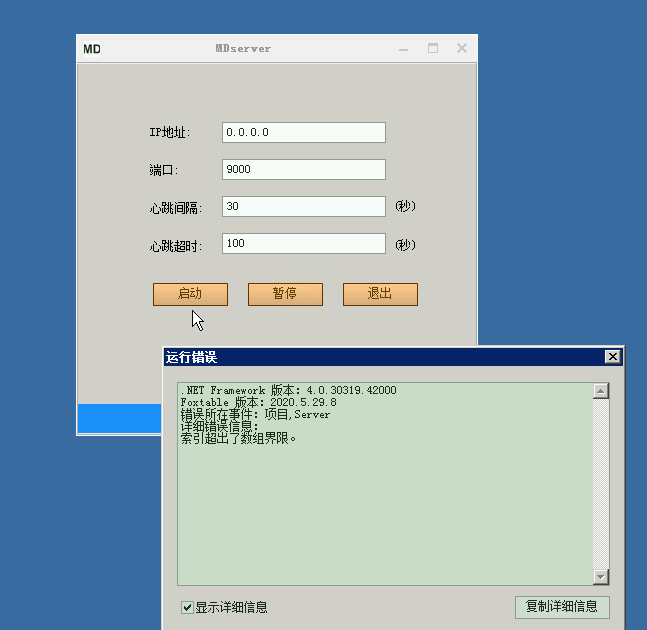Click the 启动 start button
The height and width of the screenshot is (630, 647).
(190, 294)
